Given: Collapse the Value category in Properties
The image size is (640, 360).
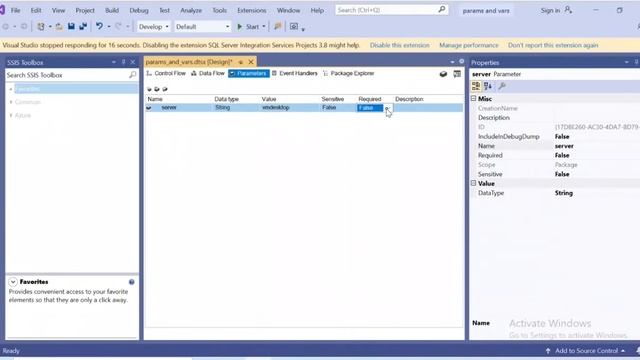Looking at the screenshot, I should pos(473,183).
